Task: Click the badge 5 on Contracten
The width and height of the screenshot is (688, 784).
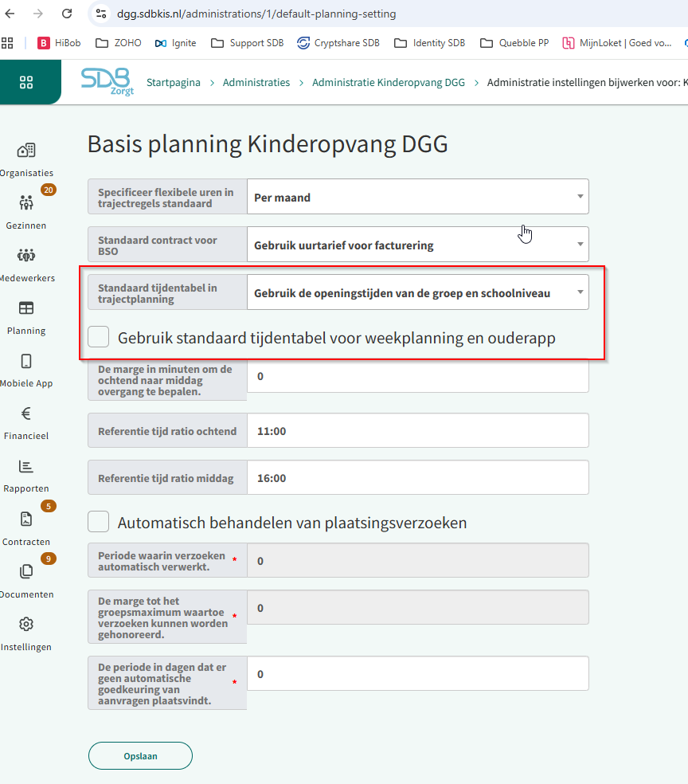Action: pos(49,506)
